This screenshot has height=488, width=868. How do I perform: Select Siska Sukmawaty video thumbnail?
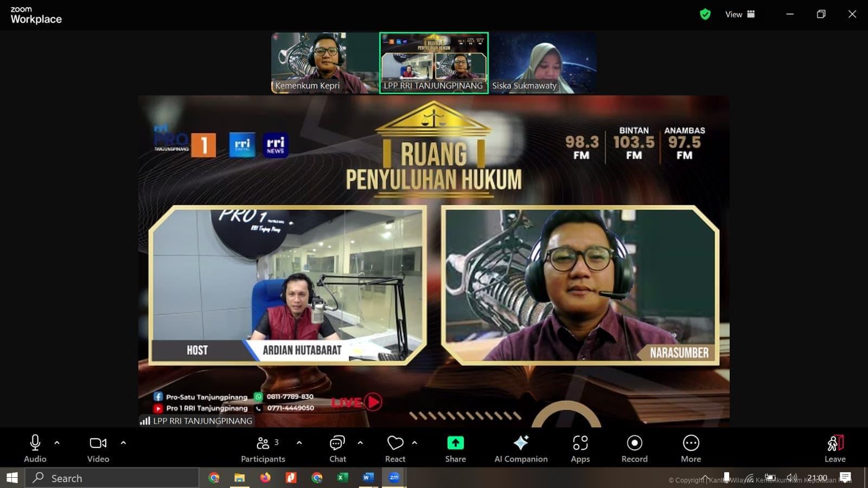[543, 63]
